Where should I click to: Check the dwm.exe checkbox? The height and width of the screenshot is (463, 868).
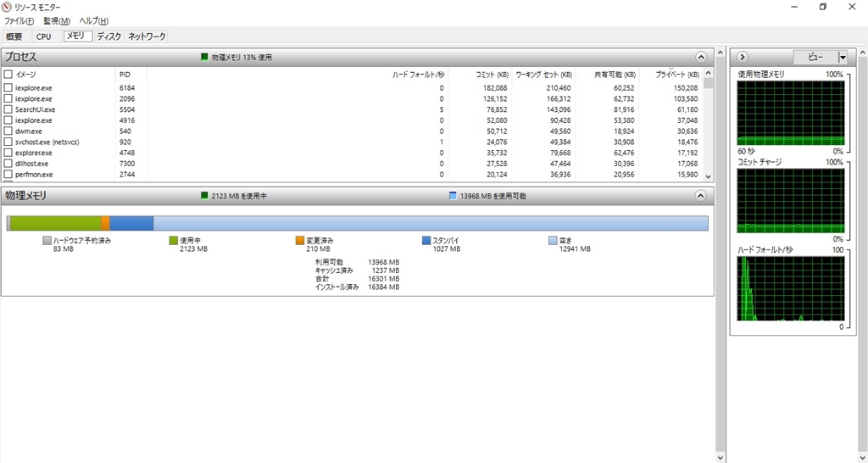coord(8,131)
